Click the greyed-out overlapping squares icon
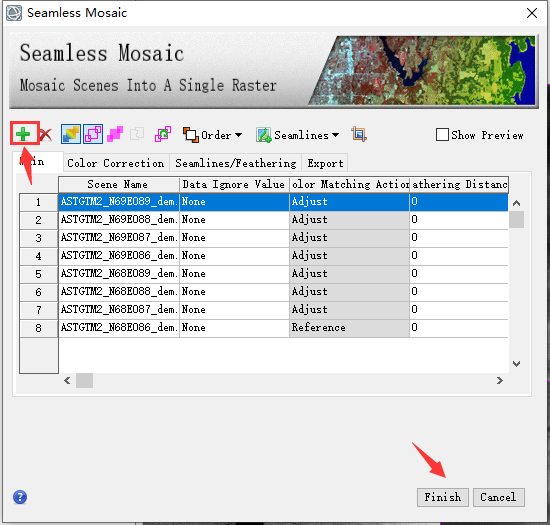This screenshot has height=525, width=550. [x=137, y=134]
